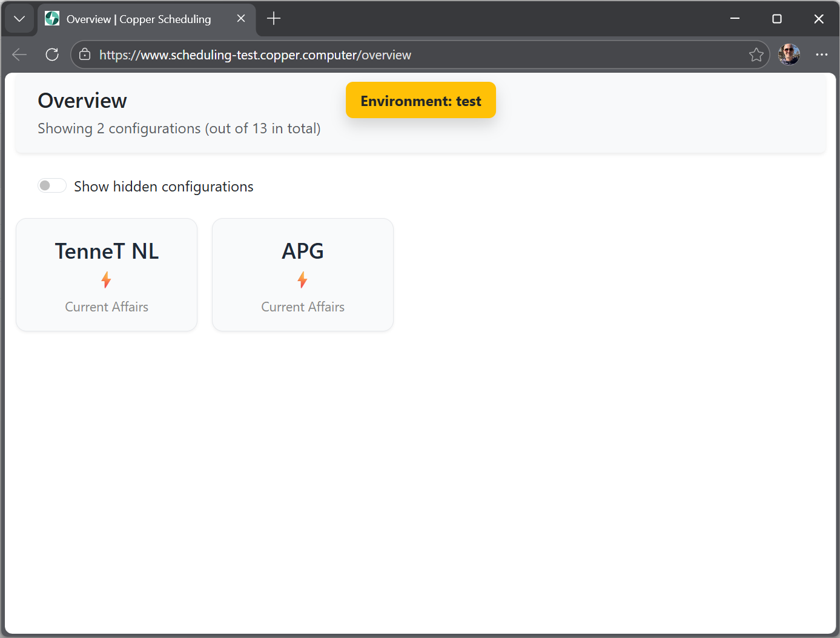Click Current Affairs text under TenneT NL
Screen dimensions: 840x638
coord(107,307)
